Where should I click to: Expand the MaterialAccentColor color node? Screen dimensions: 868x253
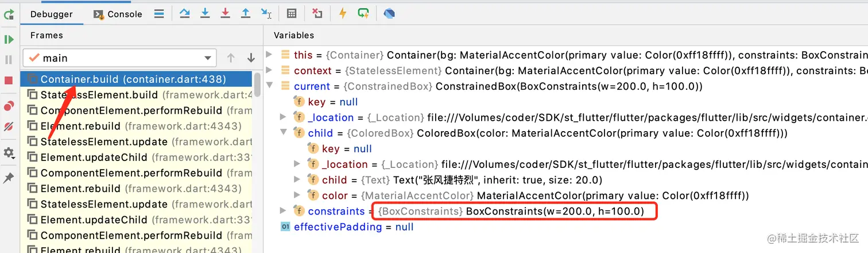(x=297, y=195)
